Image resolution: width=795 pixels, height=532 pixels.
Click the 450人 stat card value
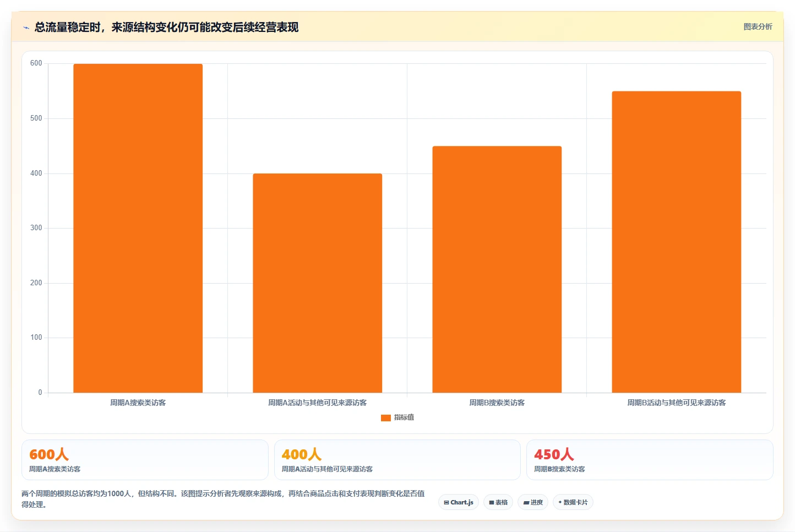coord(554,454)
